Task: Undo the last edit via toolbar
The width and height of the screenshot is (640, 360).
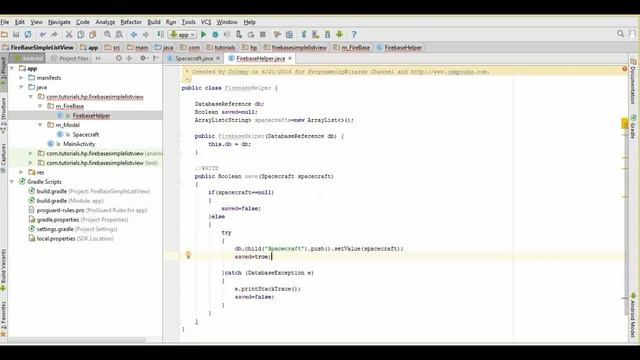Action: (x=43, y=35)
